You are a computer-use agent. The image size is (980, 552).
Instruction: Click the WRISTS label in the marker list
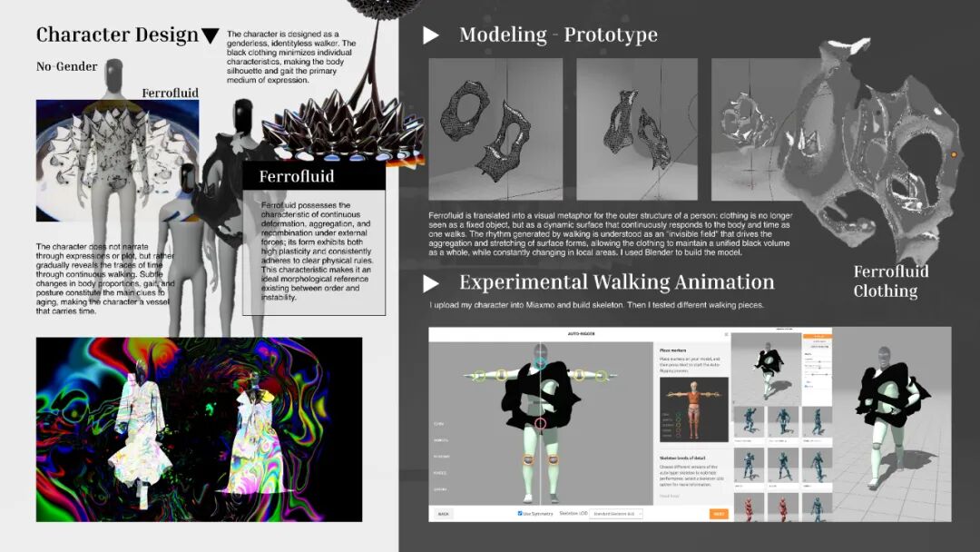441,440
